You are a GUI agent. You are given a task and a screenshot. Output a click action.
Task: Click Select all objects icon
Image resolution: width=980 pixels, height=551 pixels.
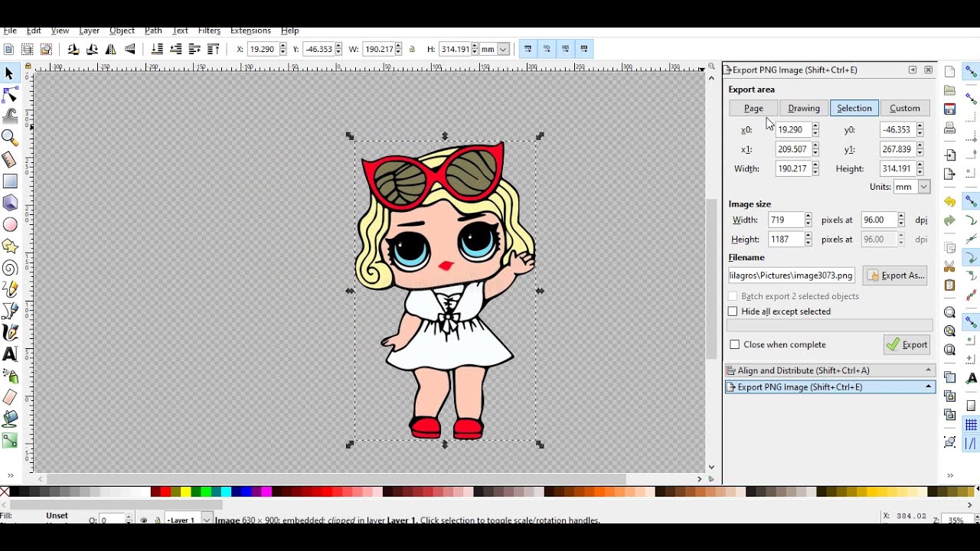(8, 49)
